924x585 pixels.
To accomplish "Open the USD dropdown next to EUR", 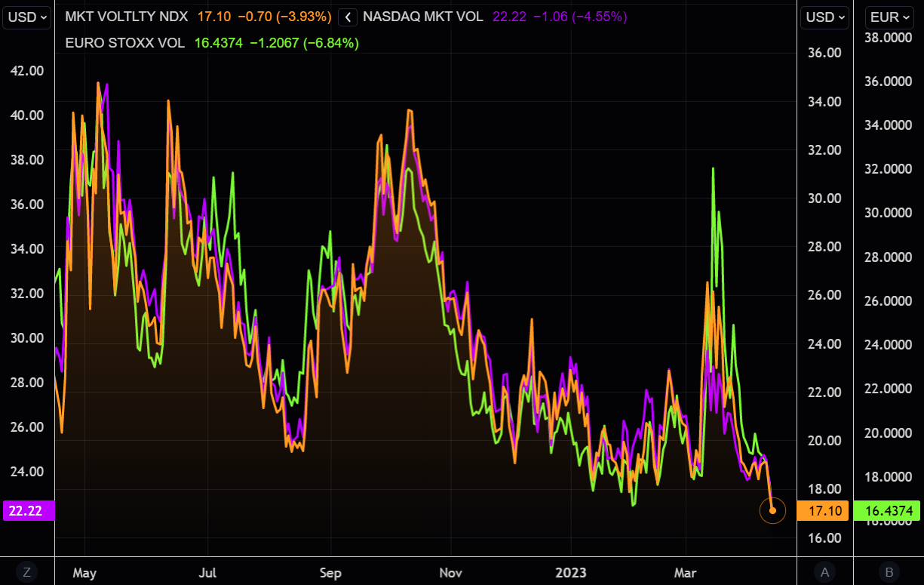I will 824,17.
